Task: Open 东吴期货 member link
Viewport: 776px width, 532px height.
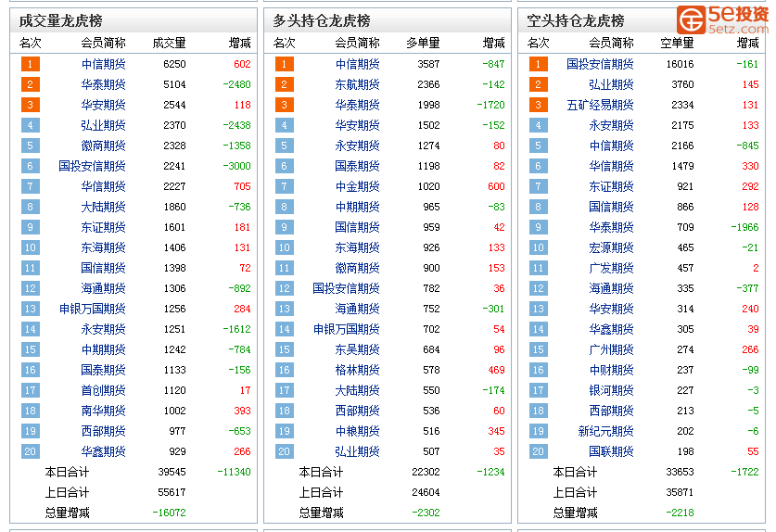Action: click(357, 349)
